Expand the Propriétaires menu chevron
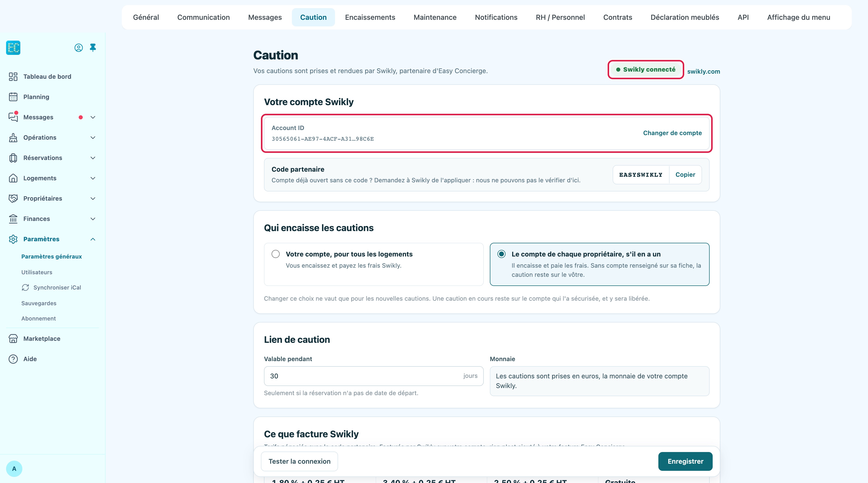The image size is (868, 483). (x=93, y=199)
